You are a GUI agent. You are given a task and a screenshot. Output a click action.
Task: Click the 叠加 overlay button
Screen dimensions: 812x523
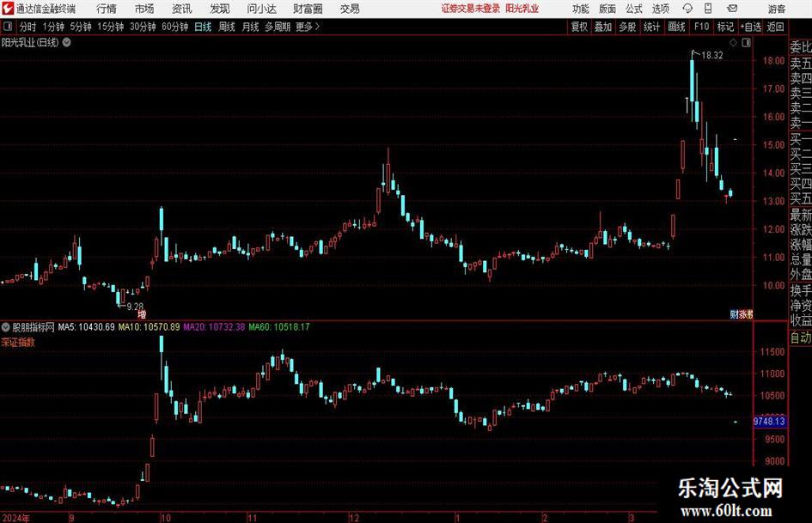pyautogui.click(x=603, y=27)
